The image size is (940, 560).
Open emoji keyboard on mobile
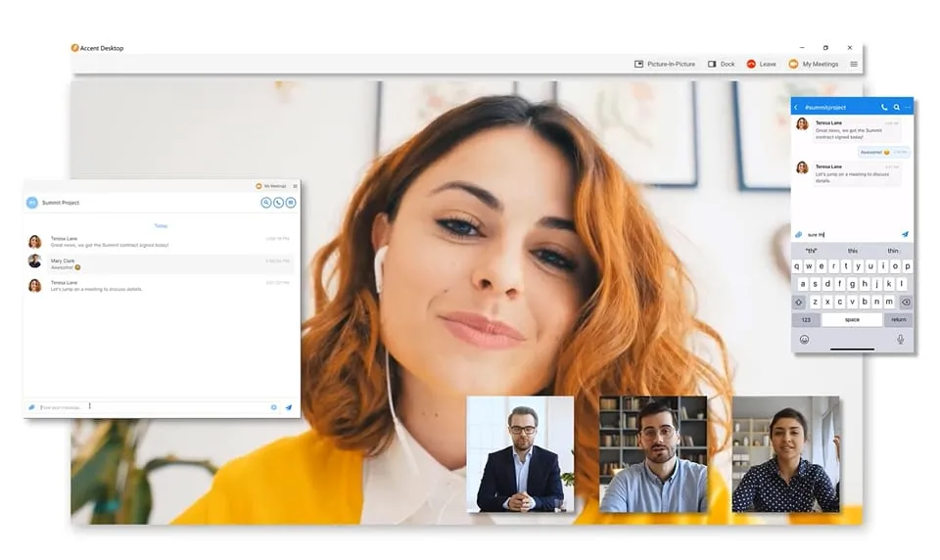805,340
